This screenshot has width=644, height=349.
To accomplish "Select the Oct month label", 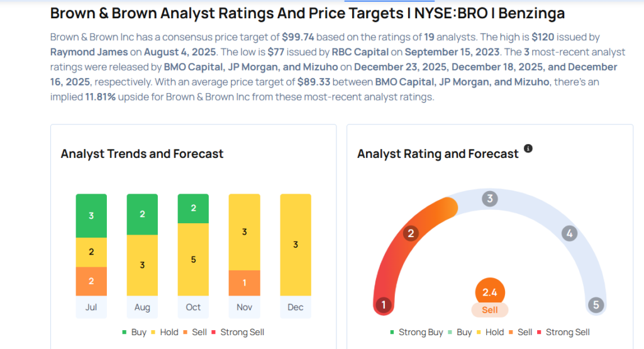I will point(193,307).
